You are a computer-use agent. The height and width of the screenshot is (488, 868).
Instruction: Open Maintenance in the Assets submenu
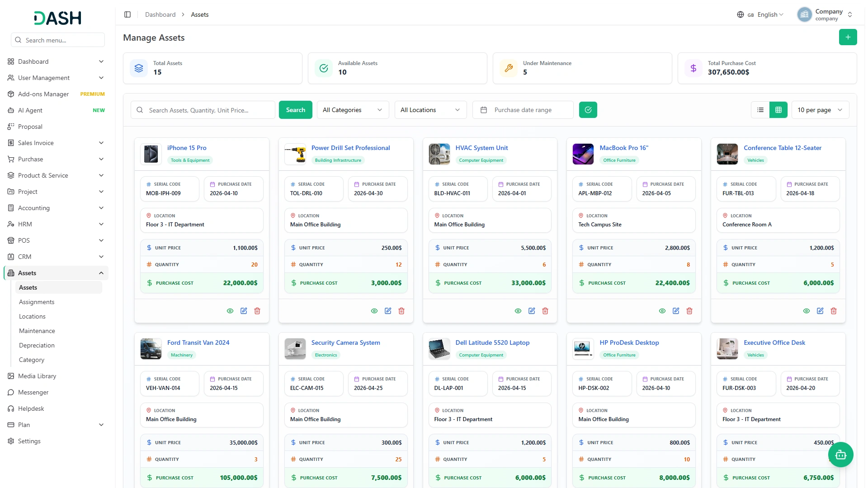coord(37,331)
